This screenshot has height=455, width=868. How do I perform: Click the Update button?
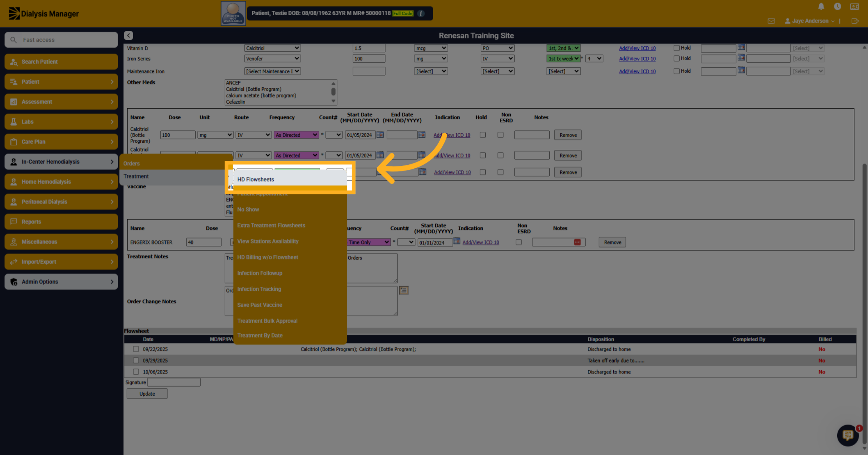(147, 393)
